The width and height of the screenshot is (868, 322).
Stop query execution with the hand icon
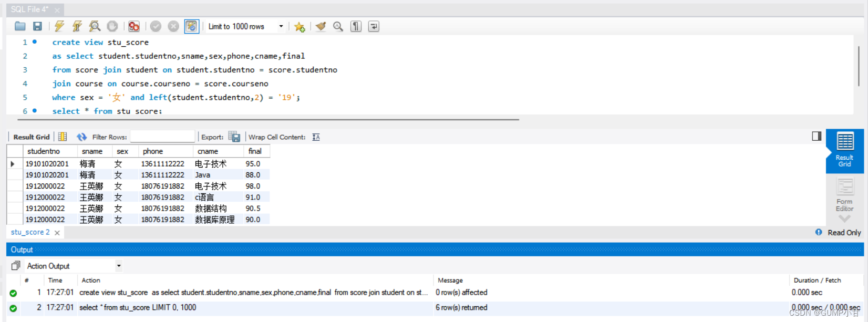112,26
